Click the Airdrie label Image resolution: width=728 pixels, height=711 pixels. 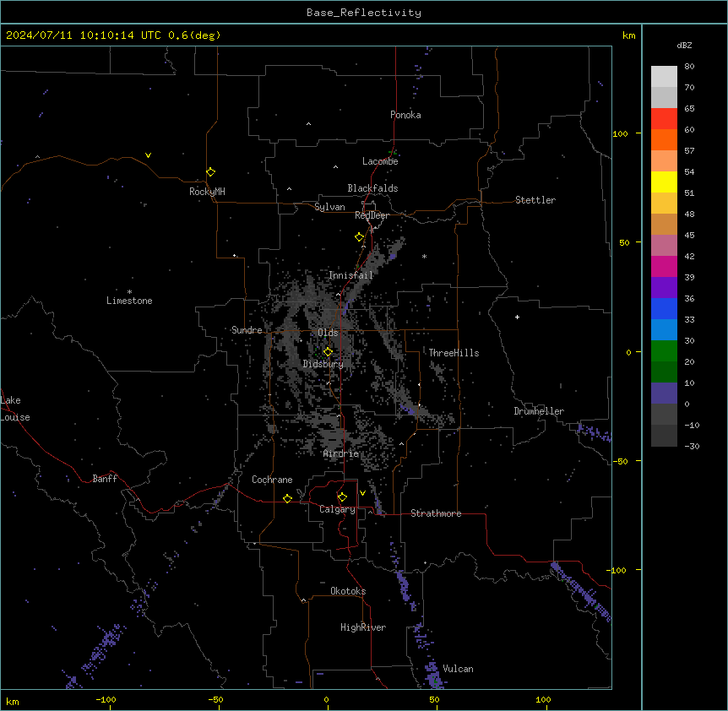point(341,453)
